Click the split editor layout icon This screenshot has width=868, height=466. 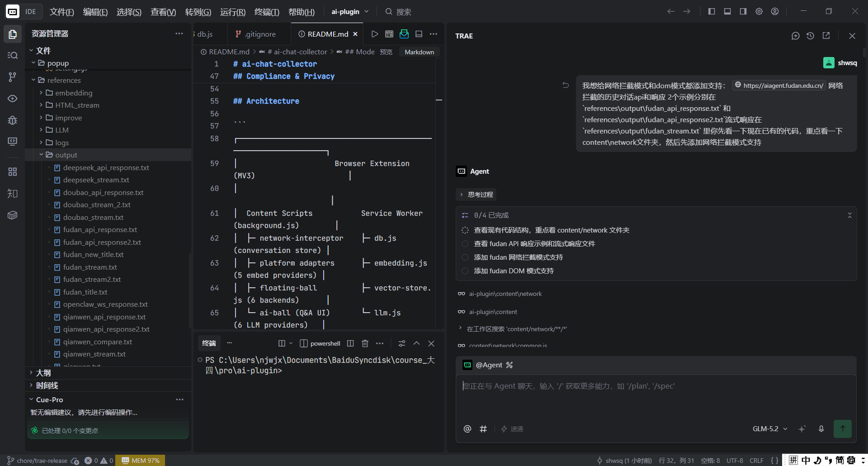pyautogui.click(x=419, y=34)
